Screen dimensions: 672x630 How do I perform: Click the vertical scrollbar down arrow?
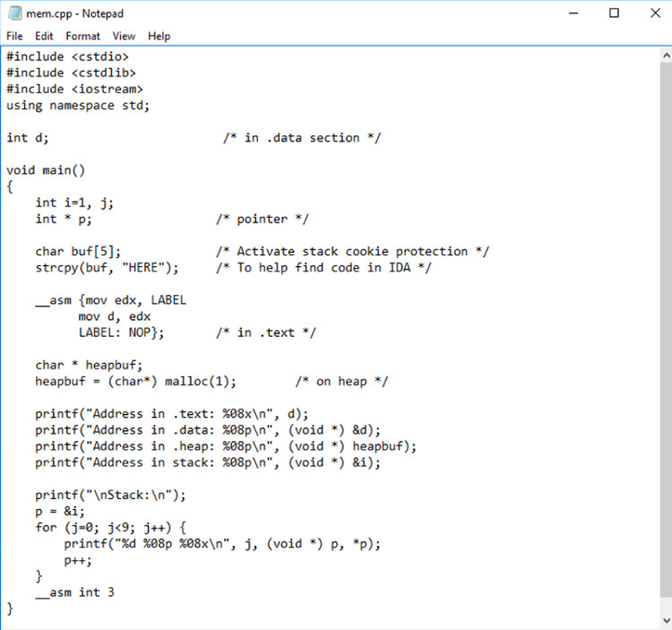pos(663,621)
